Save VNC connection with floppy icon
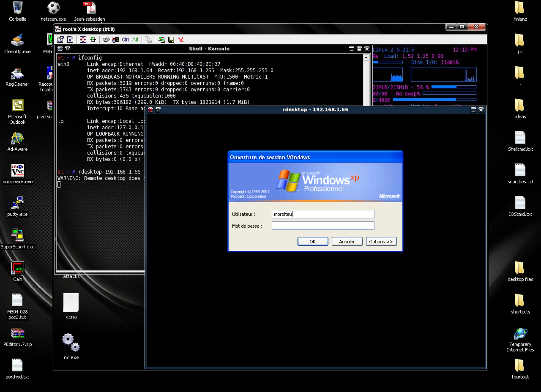The height and width of the screenshot is (392, 541). [x=171, y=40]
